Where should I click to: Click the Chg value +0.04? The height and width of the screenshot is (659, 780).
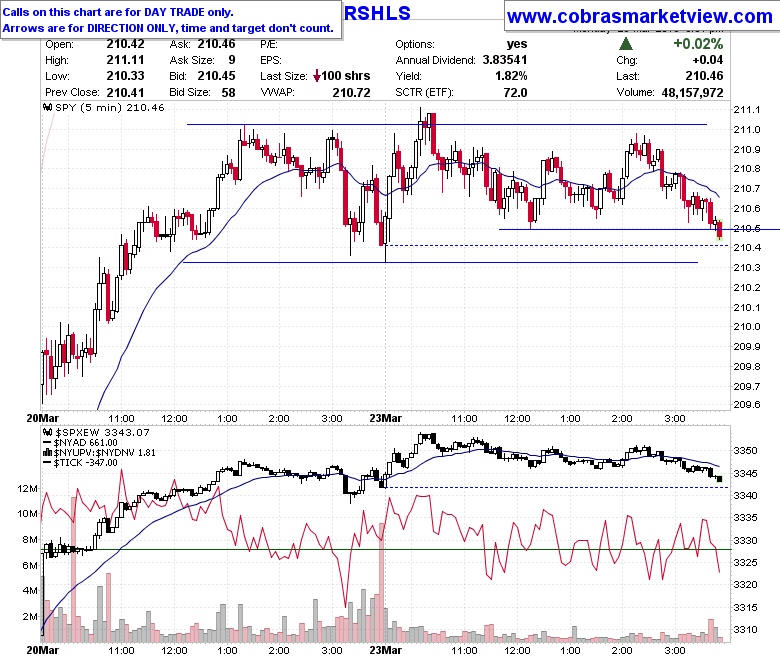(708, 60)
